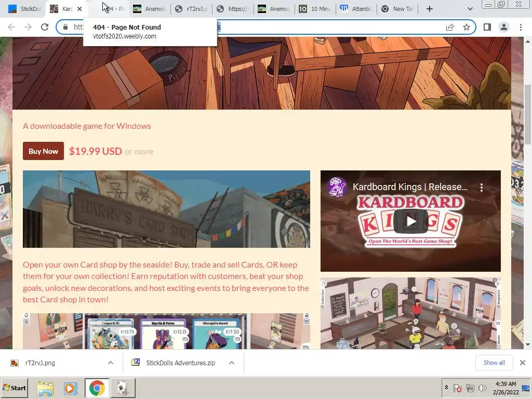532x399 pixels.
Task: Click the page scrollbar down arrow
Action: click(528, 345)
